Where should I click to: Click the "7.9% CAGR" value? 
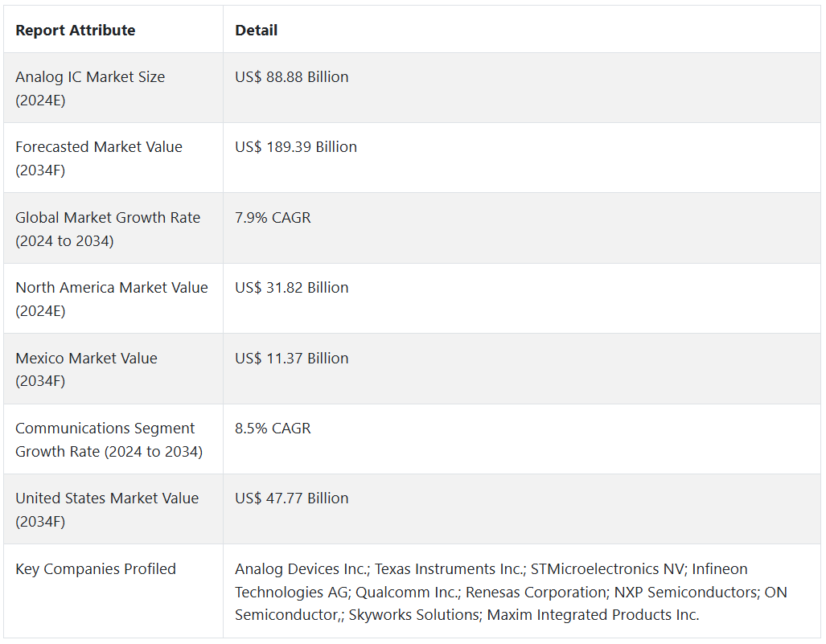click(273, 218)
